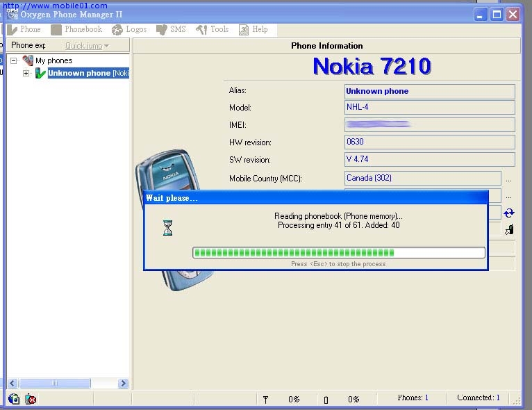Image resolution: width=532 pixels, height=410 pixels.
Task: Close the Oxygen Phone Manager window
Action: (x=513, y=15)
